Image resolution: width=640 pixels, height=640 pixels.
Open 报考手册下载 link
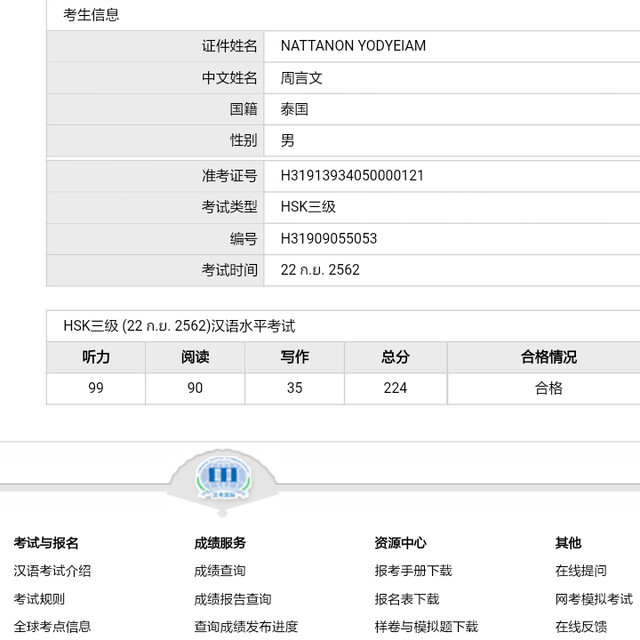coord(413,571)
